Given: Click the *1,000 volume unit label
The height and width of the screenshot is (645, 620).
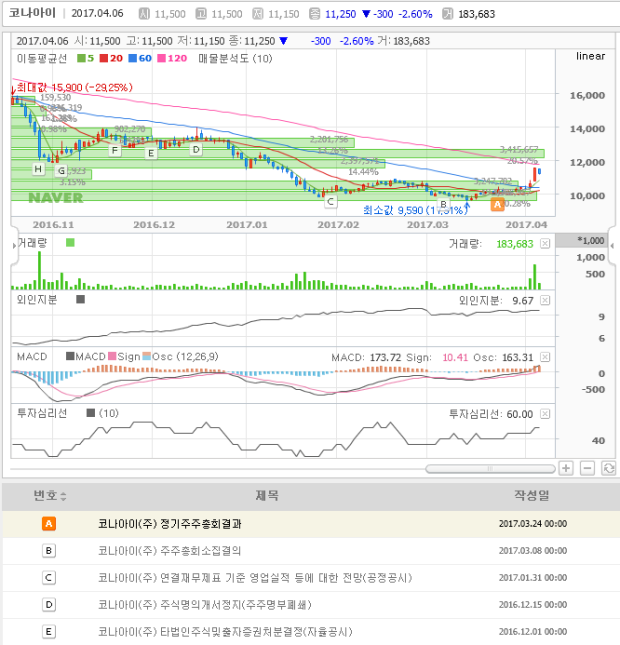Looking at the screenshot, I should point(591,241).
